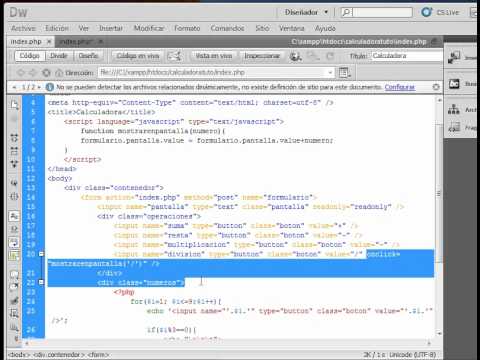Click the CS Live button
This screenshot has width=480, height=360.
click(x=441, y=12)
